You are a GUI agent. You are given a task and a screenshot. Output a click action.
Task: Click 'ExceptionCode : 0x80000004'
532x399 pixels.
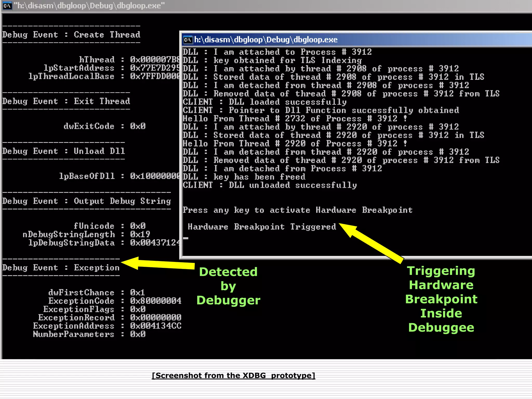pyautogui.click(x=115, y=301)
